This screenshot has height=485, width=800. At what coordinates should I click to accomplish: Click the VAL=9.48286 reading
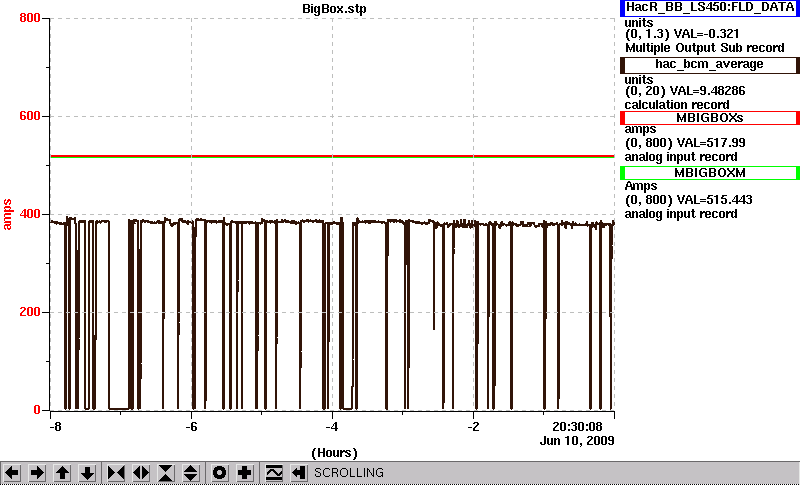click(x=710, y=91)
